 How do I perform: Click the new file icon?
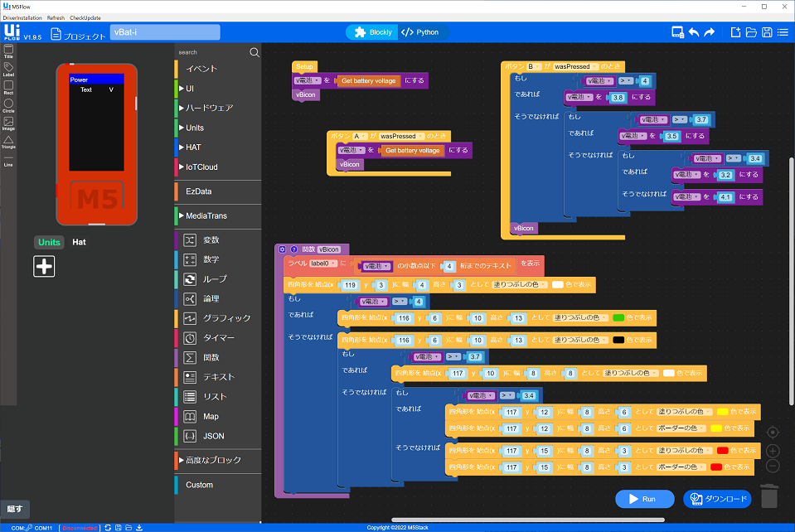click(735, 32)
